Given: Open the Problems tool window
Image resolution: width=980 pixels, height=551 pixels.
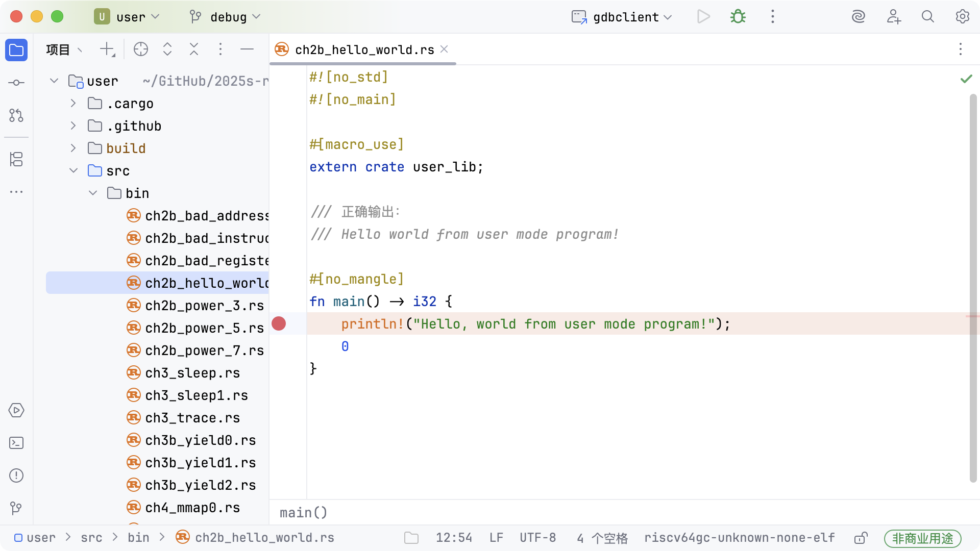Looking at the screenshot, I should tap(16, 475).
